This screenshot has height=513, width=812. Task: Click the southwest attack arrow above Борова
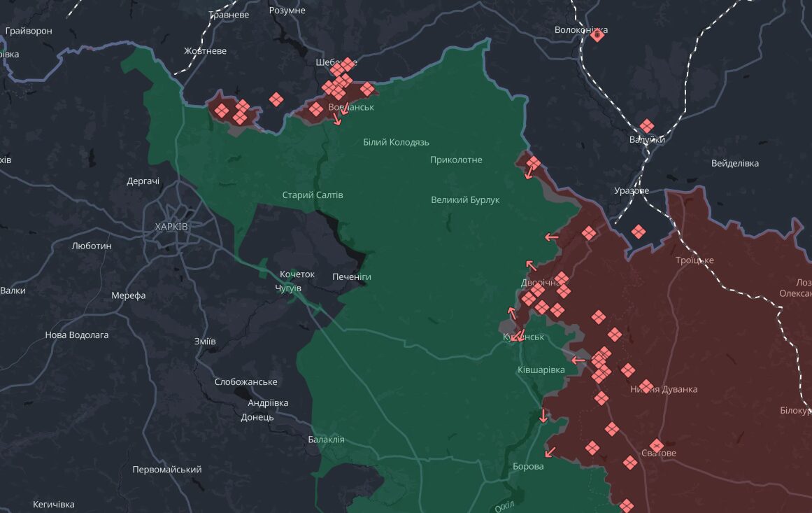[550, 452]
